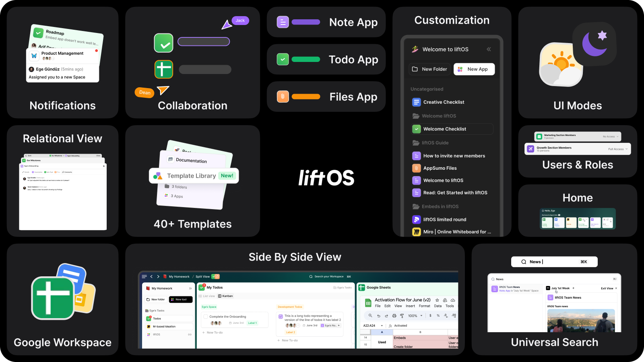Open the 100% zoom dropdown in Sheets

(x=415, y=316)
